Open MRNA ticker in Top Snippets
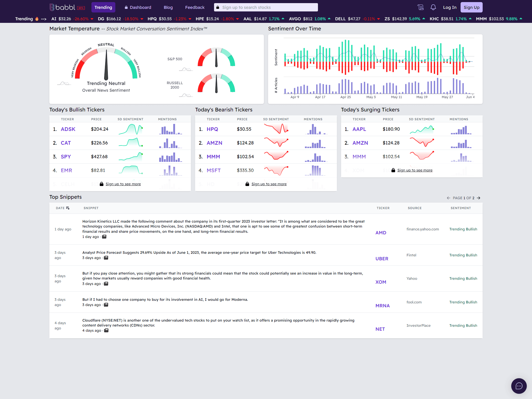Image resolution: width=532 pixels, height=399 pixels. 383,306
